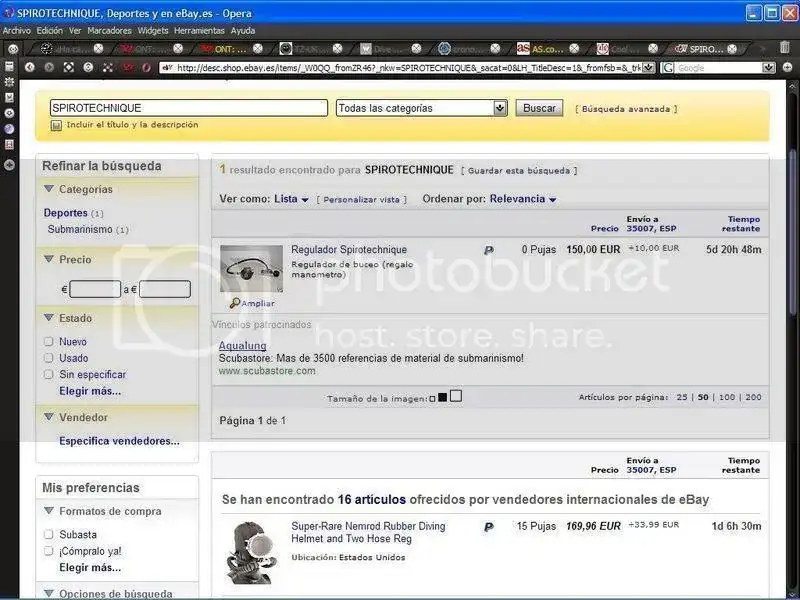This screenshot has width=800, height=600.
Task: Collapse the Vendedor section triangle
Action: 49,417
